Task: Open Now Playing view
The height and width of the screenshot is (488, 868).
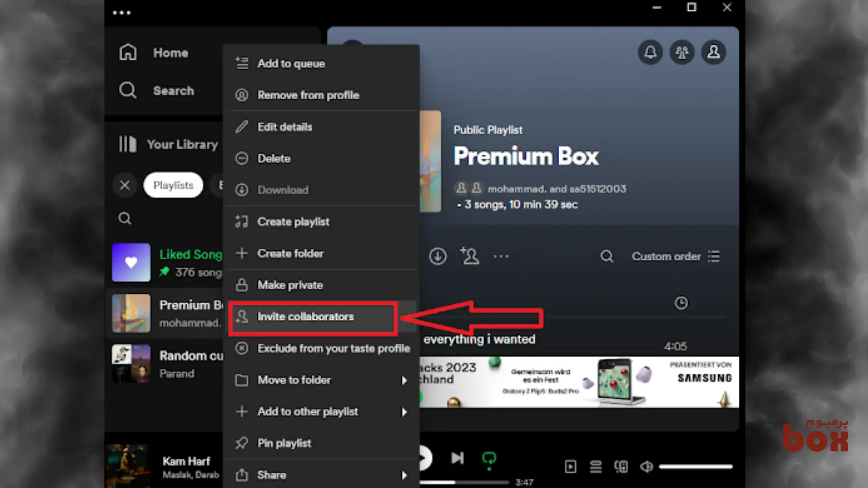Action: tap(571, 467)
